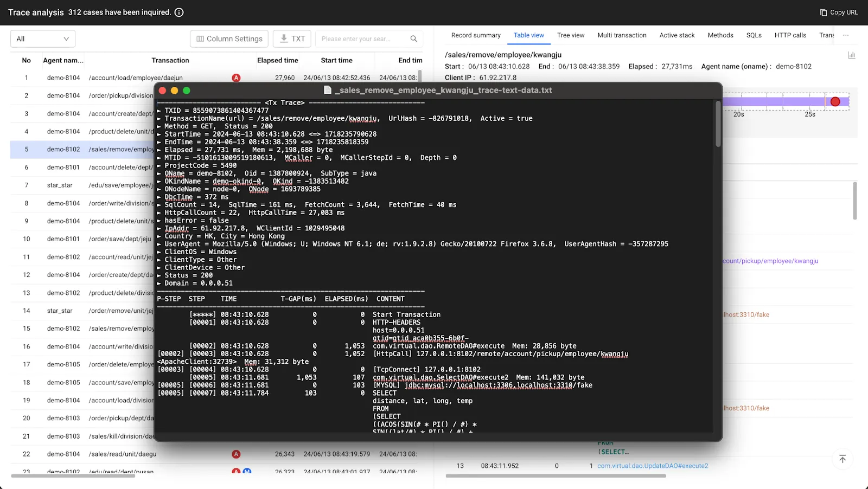The height and width of the screenshot is (489, 868).
Task: Click the blue M badge in row 23
Action: tap(247, 472)
